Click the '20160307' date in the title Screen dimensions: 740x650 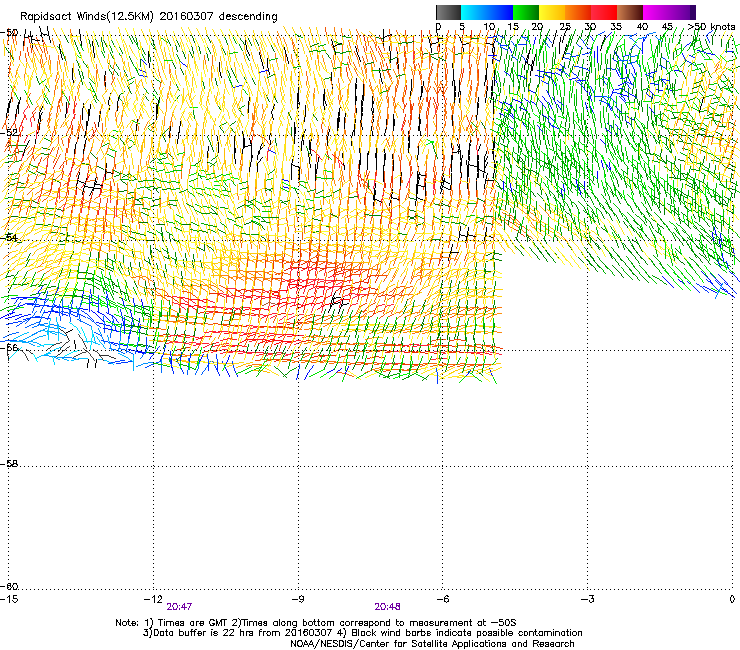point(186,16)
